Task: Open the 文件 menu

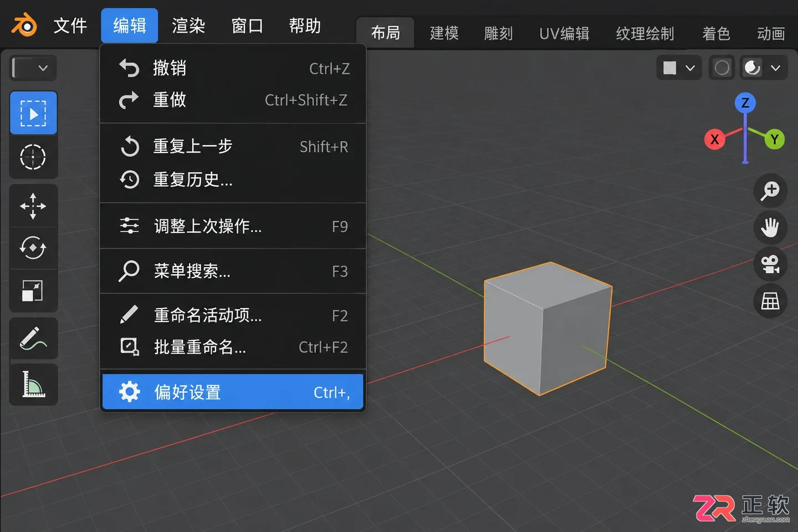Action: point(70,26)
